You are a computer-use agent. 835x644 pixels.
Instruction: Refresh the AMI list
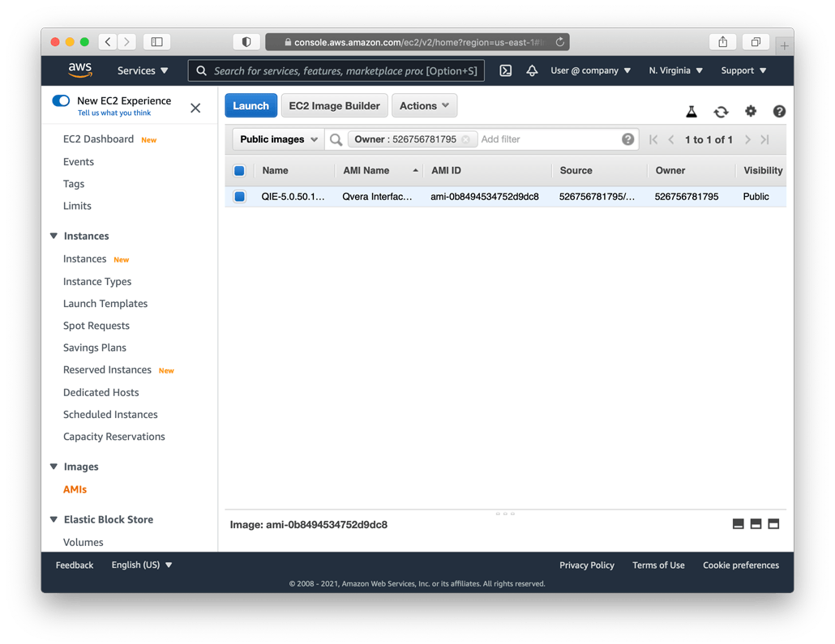point(721,111)
